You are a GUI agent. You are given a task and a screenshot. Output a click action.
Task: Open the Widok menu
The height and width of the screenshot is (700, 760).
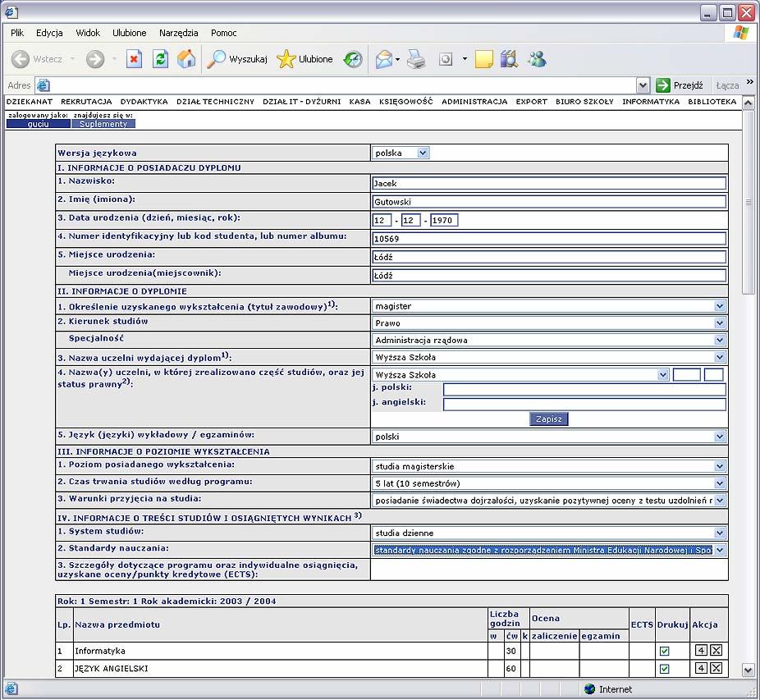tap(88, 33)
